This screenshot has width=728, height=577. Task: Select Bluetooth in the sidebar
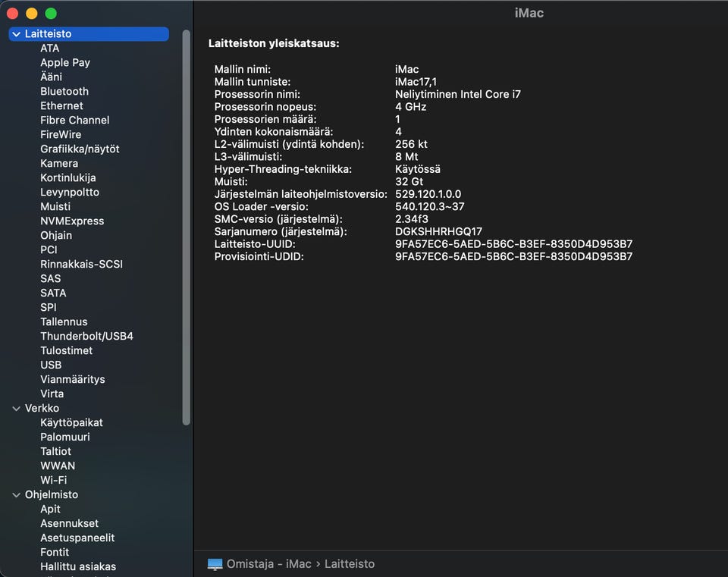click(64, 92)
